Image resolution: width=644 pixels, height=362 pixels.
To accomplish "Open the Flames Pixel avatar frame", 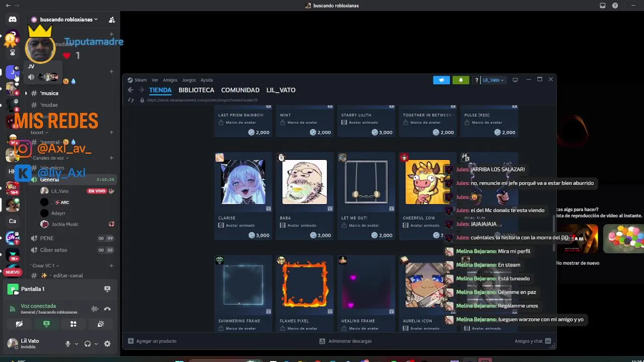I will point(304,294).
